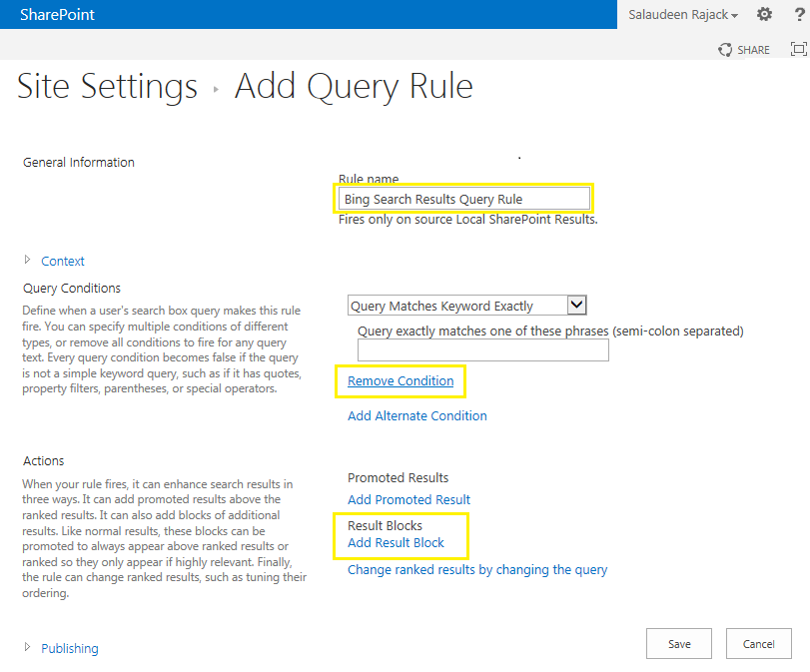The height and width of the screenshot is (672, 810).
Task: Expand the Context section
Action: coord(63,260)
